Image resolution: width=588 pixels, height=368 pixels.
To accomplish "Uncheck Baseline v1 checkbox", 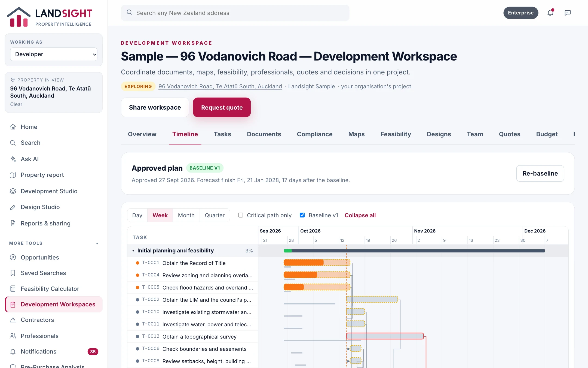I will [x=302, y=215].
